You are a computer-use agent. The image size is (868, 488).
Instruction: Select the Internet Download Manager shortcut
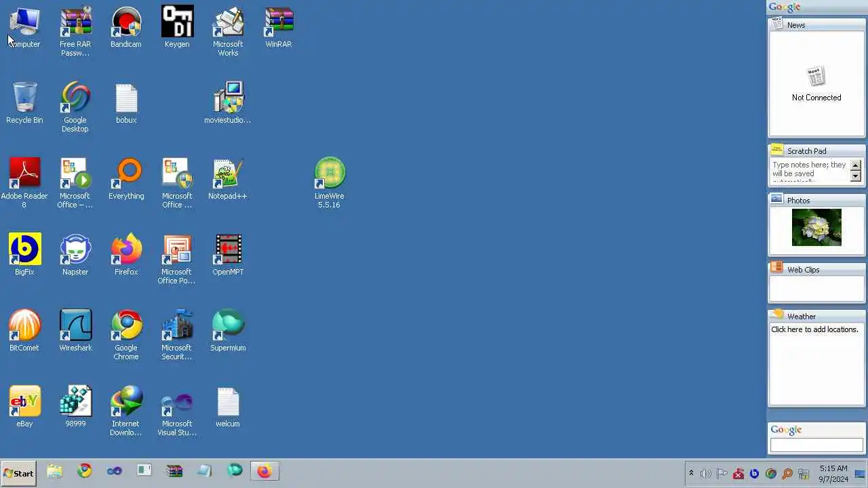point(126,411)
